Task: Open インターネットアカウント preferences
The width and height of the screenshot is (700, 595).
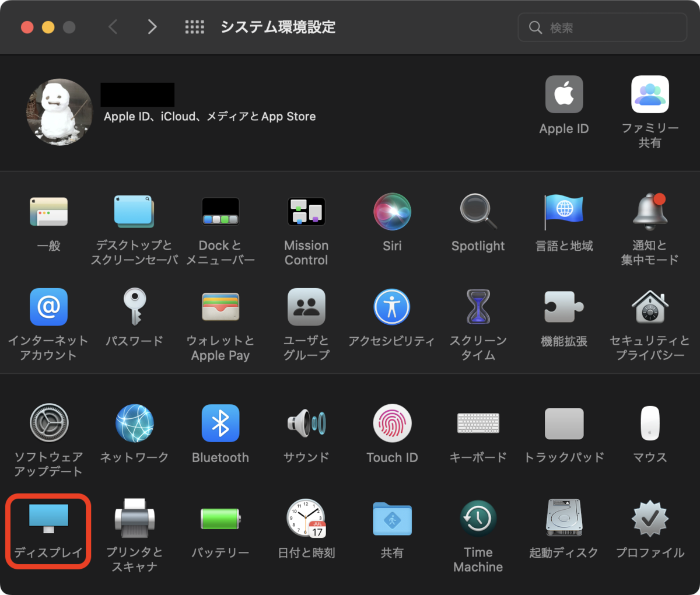Action: click(48, 307)
